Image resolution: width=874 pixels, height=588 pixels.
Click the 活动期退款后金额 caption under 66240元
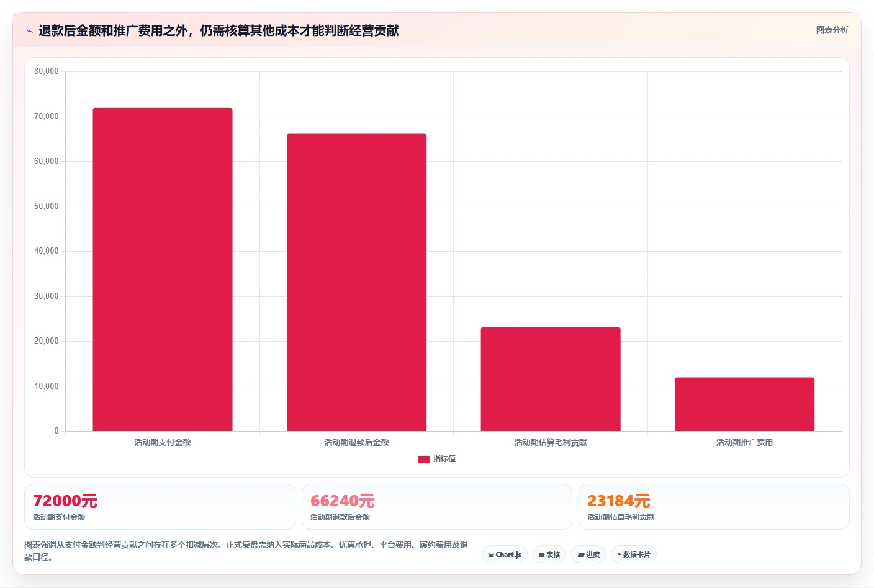340,517
